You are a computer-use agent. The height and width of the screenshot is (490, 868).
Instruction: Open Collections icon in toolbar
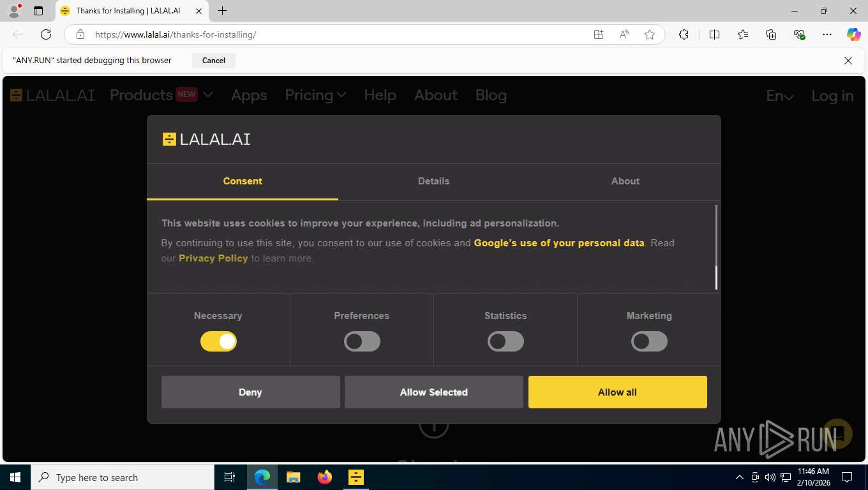point(771,34)
